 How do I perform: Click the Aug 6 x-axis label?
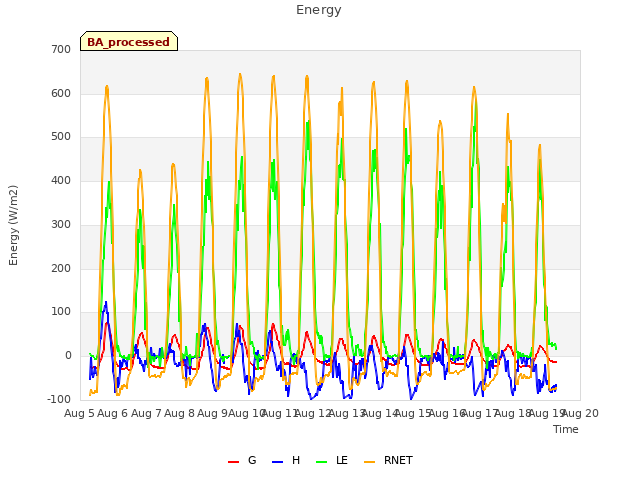tap(113, 413)
